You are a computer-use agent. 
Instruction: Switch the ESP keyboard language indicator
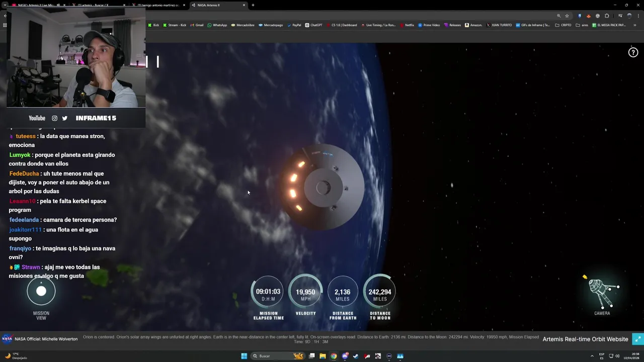(x=602, y=356)
